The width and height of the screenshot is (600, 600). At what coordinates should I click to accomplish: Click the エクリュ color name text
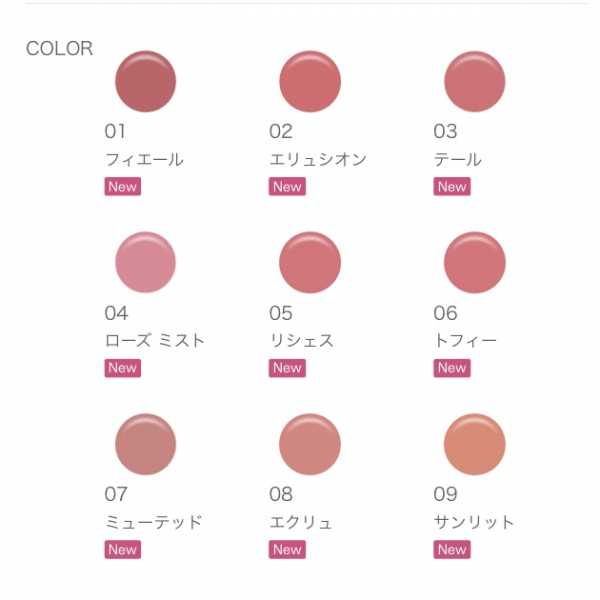tap(301, 522)
